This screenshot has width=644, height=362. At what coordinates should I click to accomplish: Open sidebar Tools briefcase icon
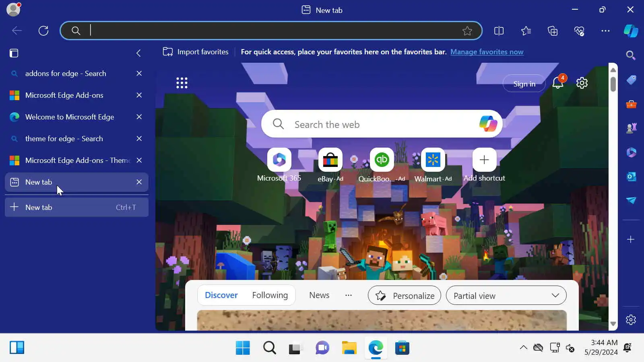click(x=631, y=104)
